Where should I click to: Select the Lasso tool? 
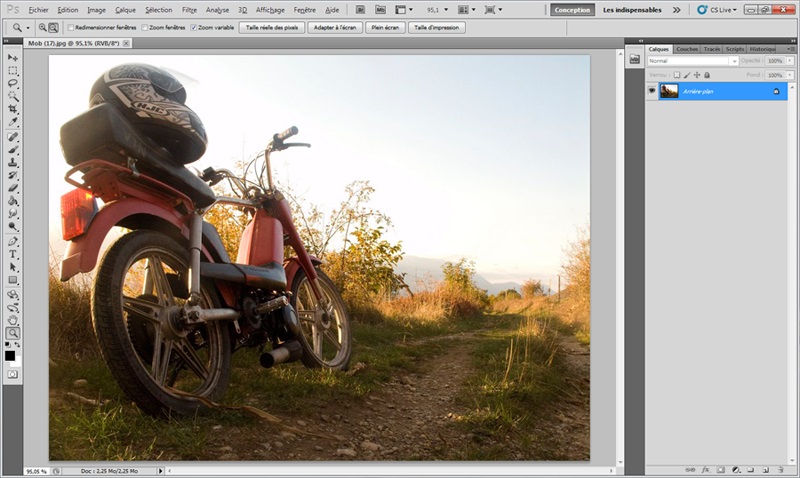[x=13, y=84]
